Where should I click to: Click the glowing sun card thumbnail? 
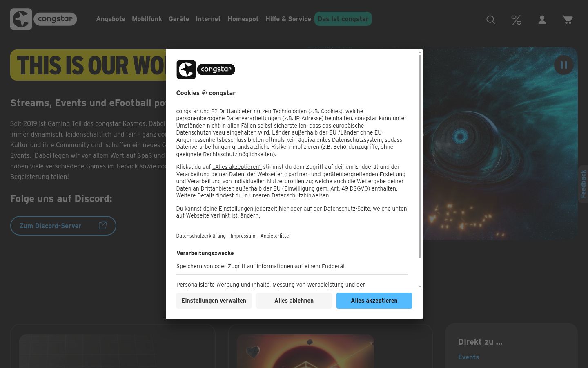click(x=305, y=351)
